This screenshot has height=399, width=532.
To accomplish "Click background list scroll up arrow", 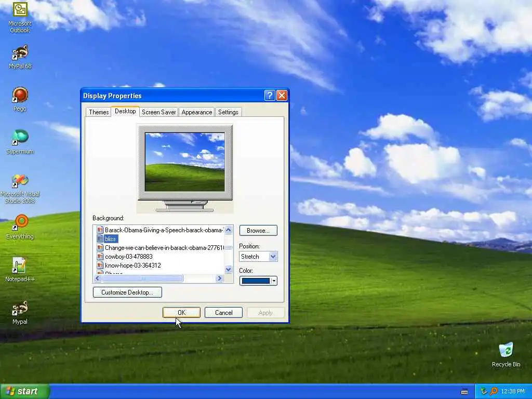I will (x=229, y=230).
